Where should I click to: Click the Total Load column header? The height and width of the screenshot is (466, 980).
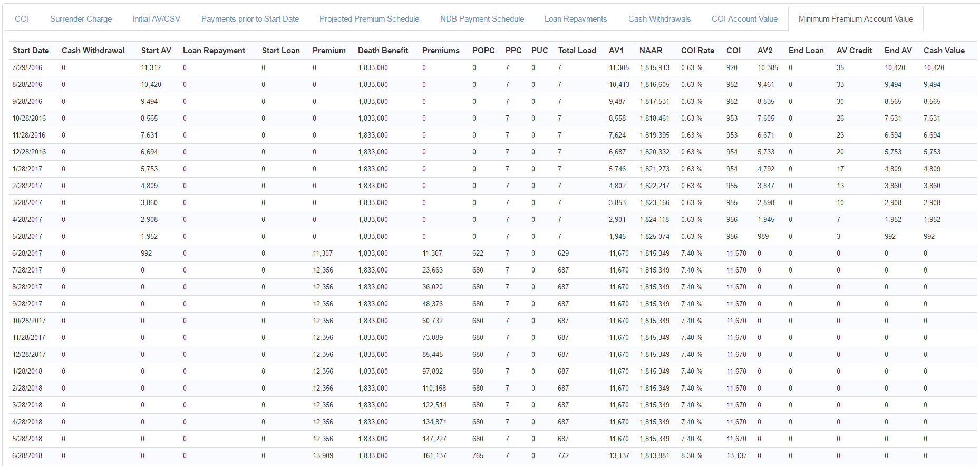(x=577, y=51)
